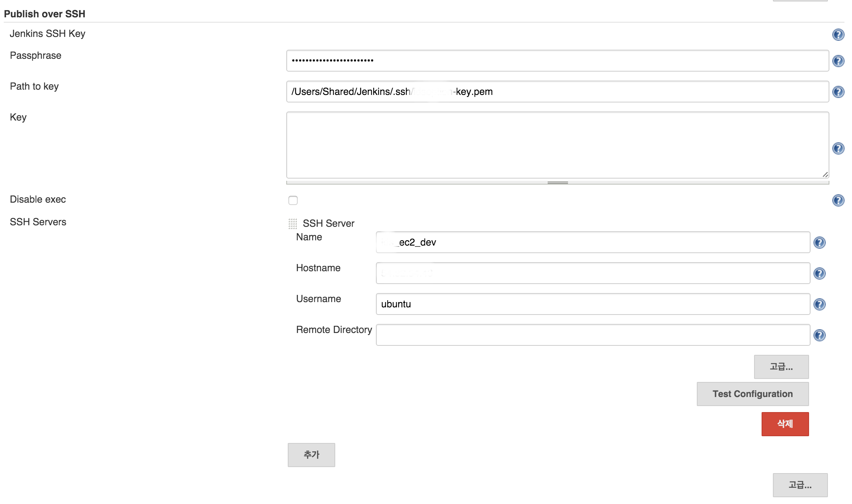852x504 pixels.
Task: Click the Remote Directory input field
Action: click(x=593, y=335)
